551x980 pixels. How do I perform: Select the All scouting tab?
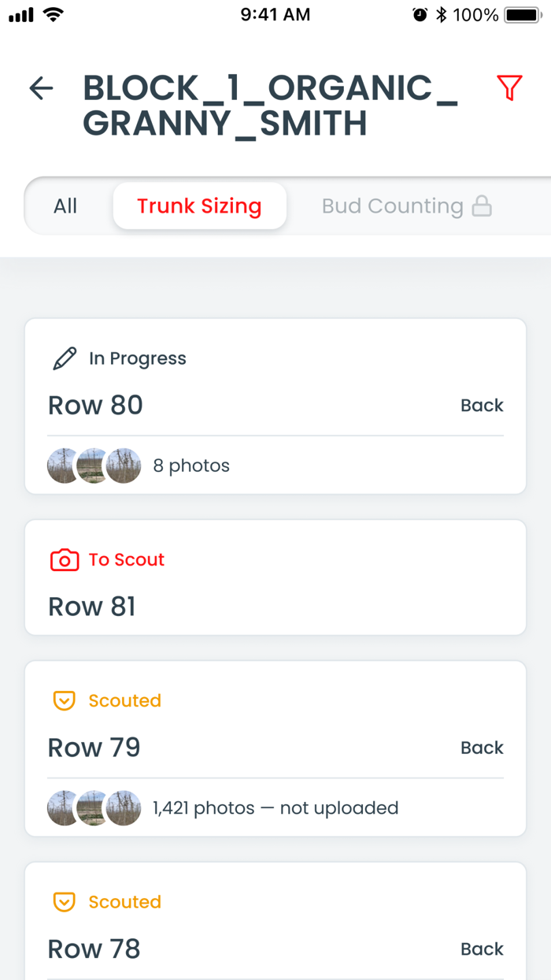pos(65,206)
